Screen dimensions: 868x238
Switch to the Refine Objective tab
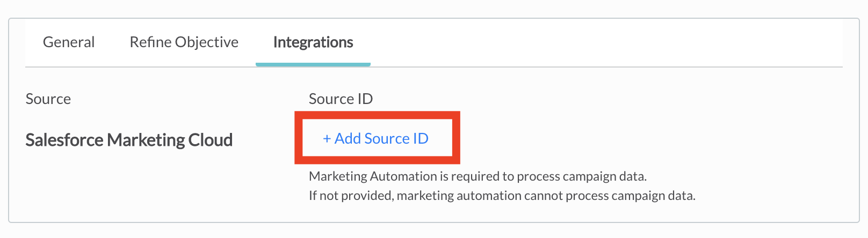pos(184,42)
